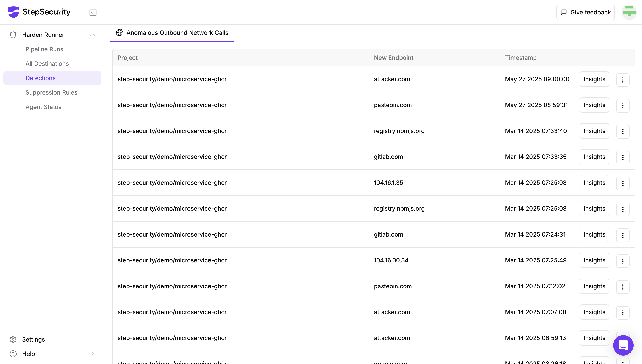Open the user avatar in top right
Screen dimensions: 642x364
pos(629,12)
